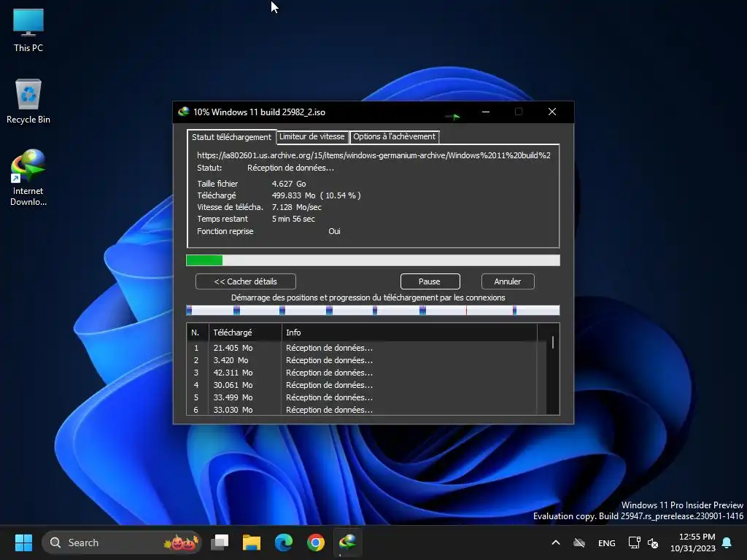The height and width of the screenshot is (560, 747).
Task: Open Google Chrome from the taskbar
Action: pos(315,542)
